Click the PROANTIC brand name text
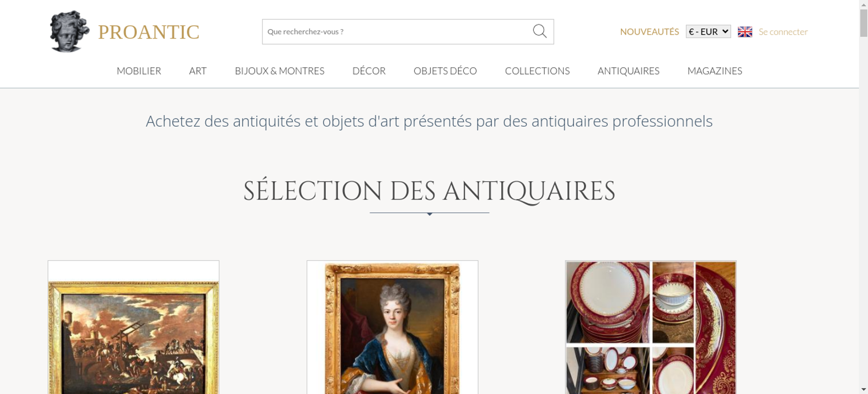868x394 pixels. (x=148, y=32)
